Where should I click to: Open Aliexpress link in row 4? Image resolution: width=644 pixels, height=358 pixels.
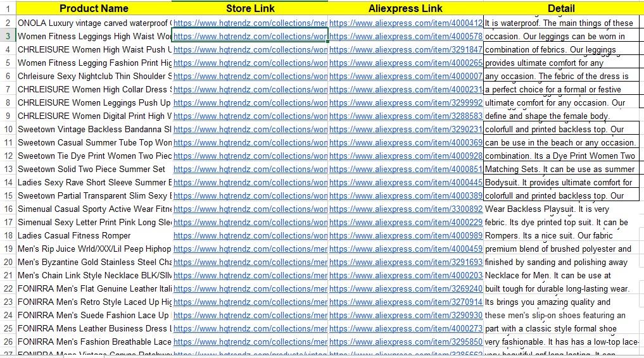406,49
